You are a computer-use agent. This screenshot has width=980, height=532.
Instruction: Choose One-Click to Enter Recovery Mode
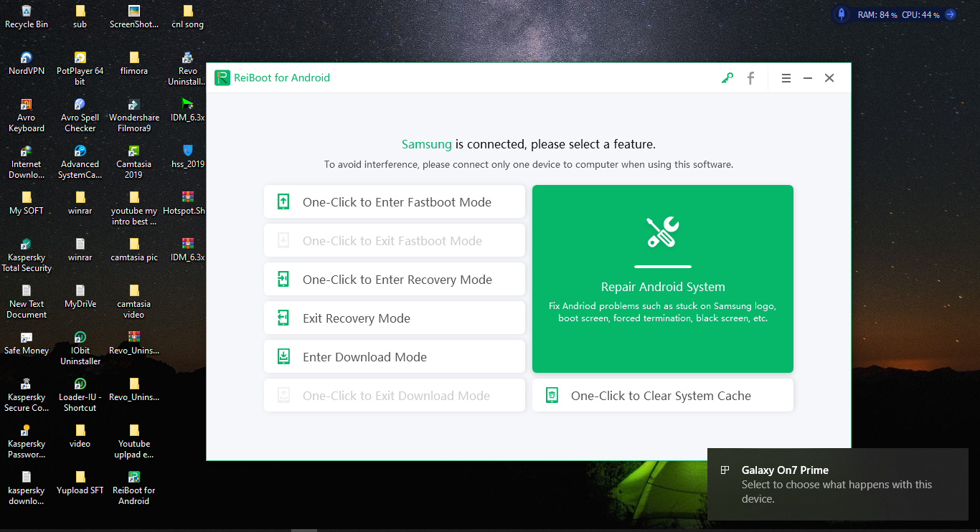tap(395, 279)
